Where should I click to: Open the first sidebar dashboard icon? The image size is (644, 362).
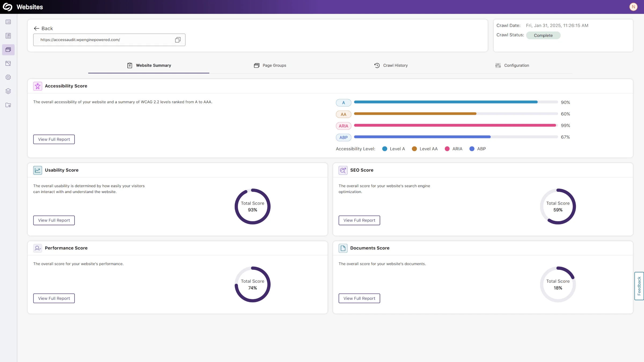click(x=8, y=22)
